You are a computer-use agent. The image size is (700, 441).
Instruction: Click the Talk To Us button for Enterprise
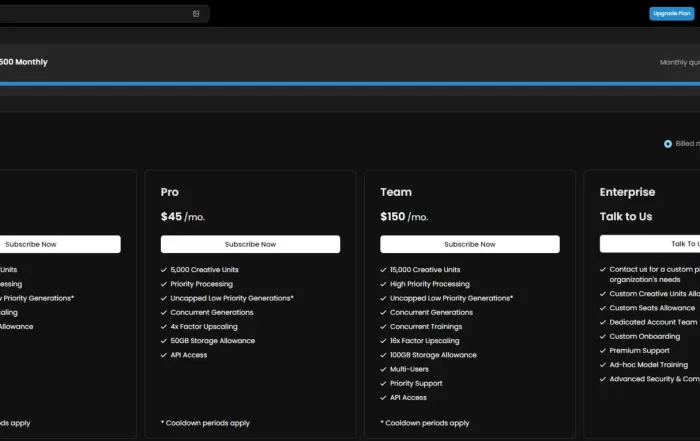point(650,244)
